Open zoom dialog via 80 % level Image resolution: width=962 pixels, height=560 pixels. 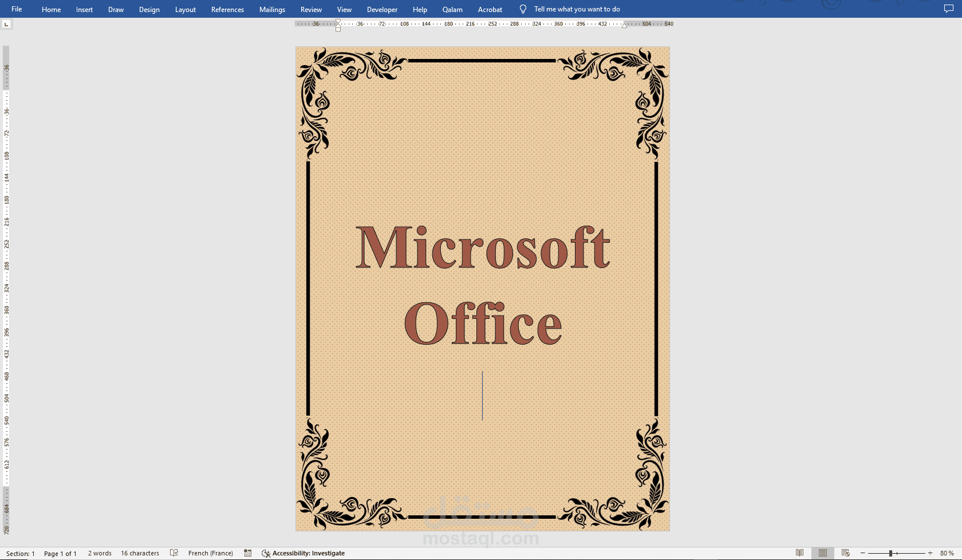tap(947, 554)
